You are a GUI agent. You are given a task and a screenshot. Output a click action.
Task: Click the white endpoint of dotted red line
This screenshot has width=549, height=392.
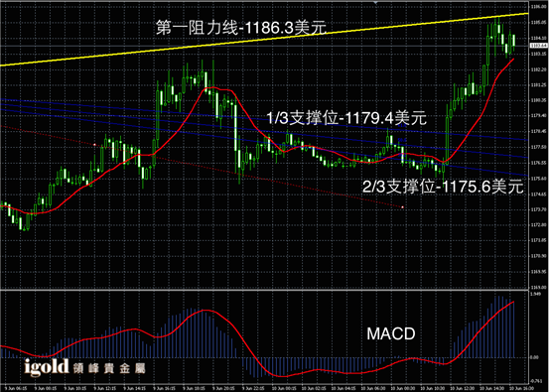(403, 207)
